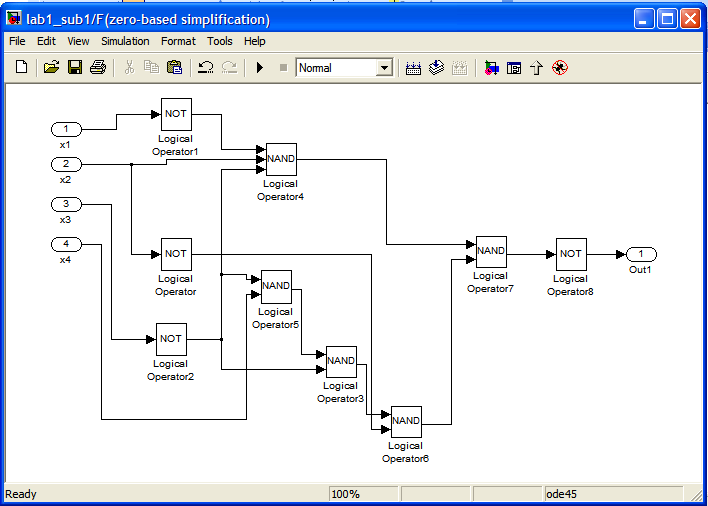Click the Ready status text
This screenshot has width=708, height=506.
point(21,494)
